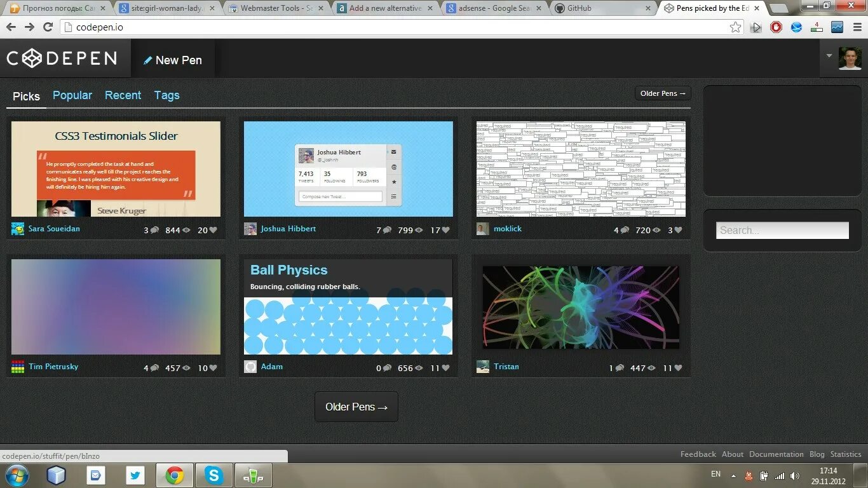Click Joshua Hibbert's avatar icon

250,229
